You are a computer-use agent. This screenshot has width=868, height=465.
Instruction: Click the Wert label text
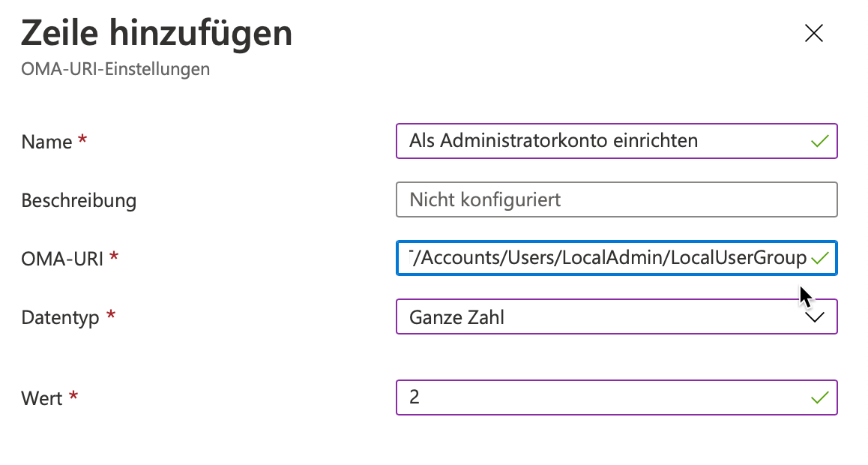click(x=41, y=398)
